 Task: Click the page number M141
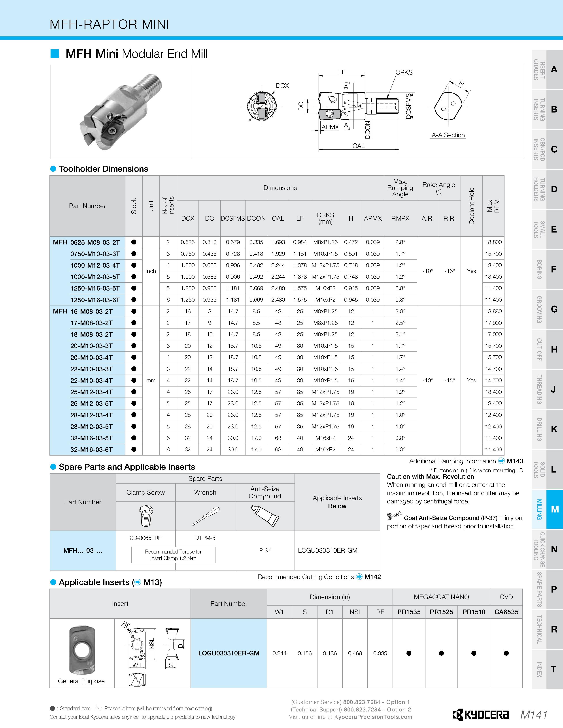coord(534,715)
